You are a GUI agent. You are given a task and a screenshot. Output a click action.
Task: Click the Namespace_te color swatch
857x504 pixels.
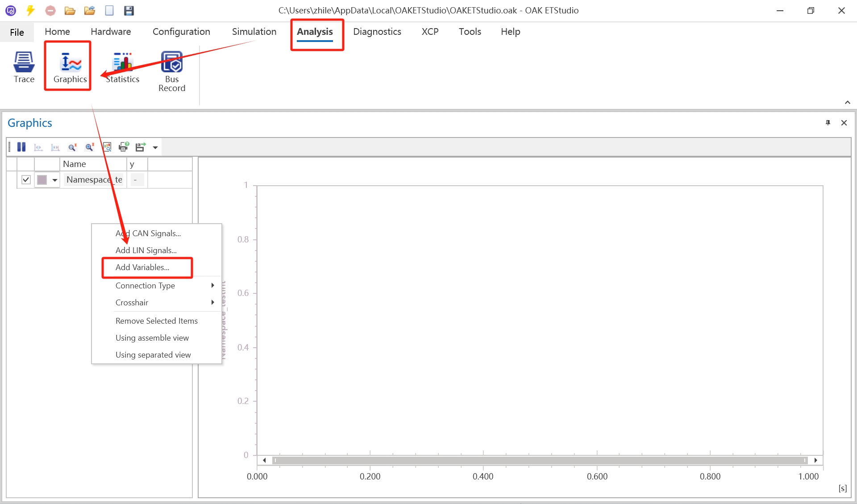(42, 180)
